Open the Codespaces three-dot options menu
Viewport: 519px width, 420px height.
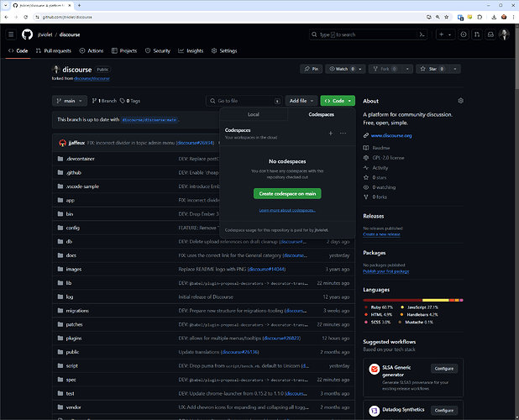point(343,133)
